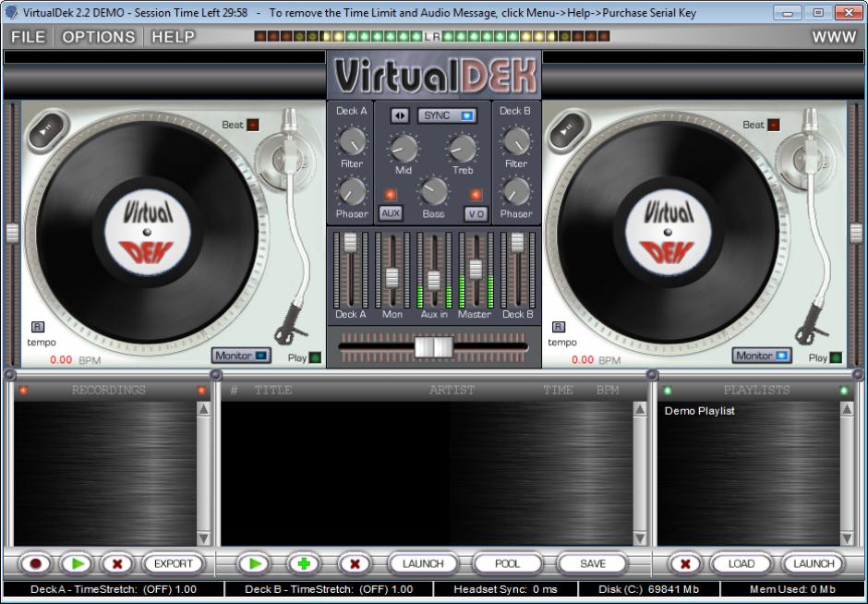Click the Mid equalizer knob
Image resolution: width=868 pixels, height=604 pixels.
(x=404, y=148)
